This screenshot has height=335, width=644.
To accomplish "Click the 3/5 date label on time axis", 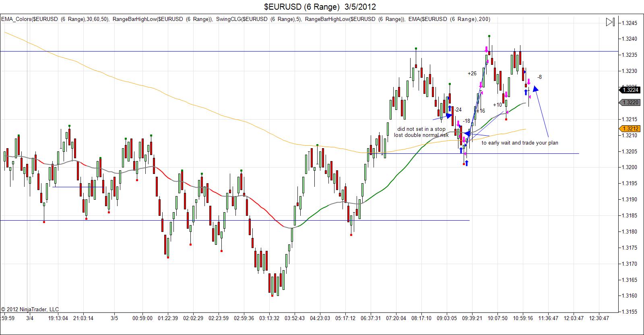I will pos(114,318).
